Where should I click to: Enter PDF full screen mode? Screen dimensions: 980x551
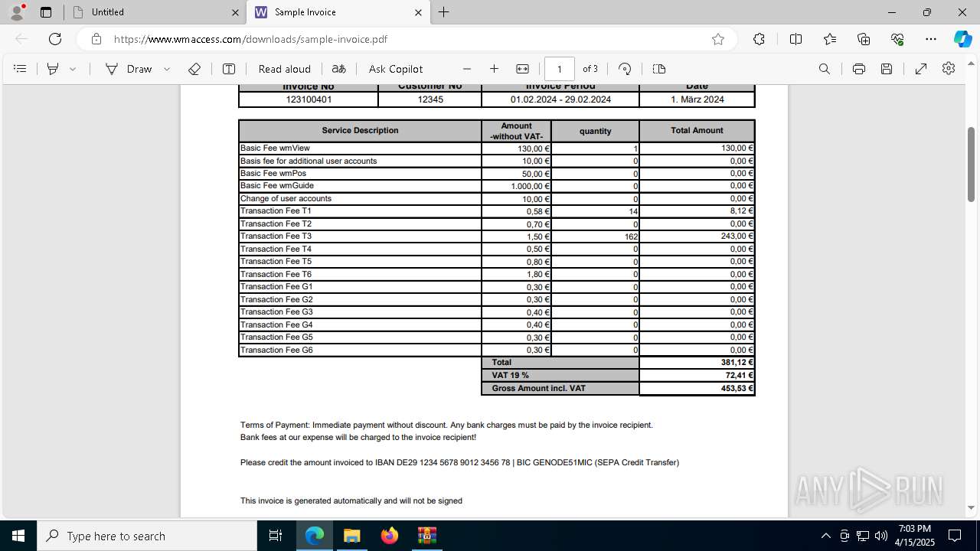click(921, 69)
